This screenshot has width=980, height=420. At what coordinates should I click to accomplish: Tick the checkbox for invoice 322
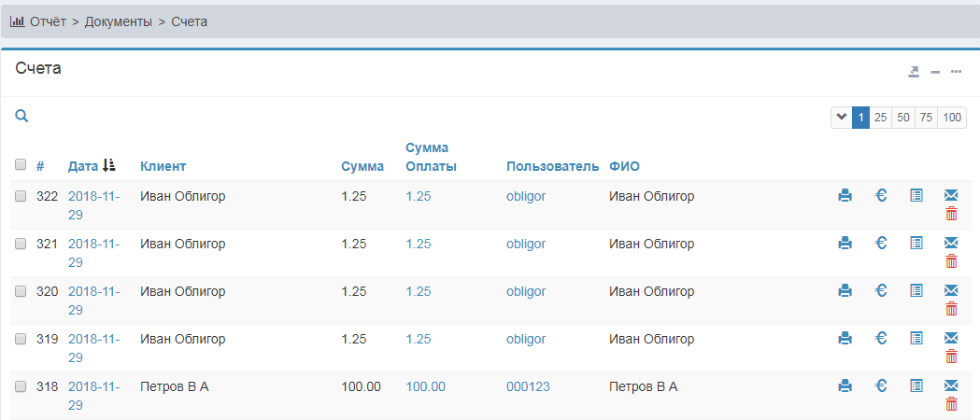coord(21,197)
